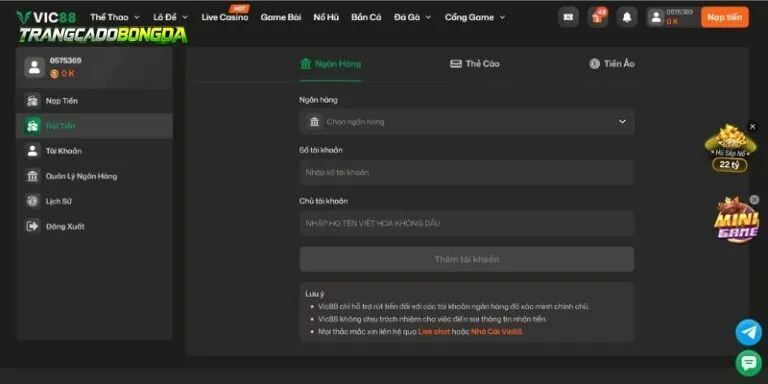Click the HOT badge above Live Casino

click(x=240, y=8)
